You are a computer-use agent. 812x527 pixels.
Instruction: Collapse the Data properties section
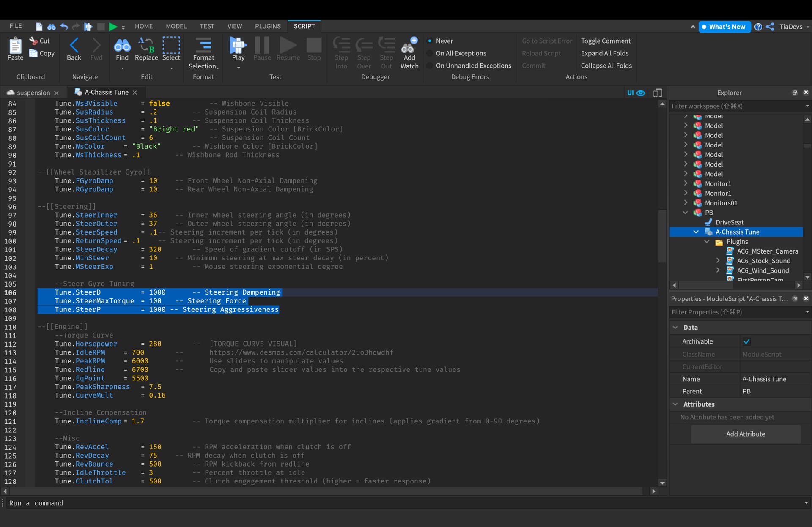pos(675,328)
